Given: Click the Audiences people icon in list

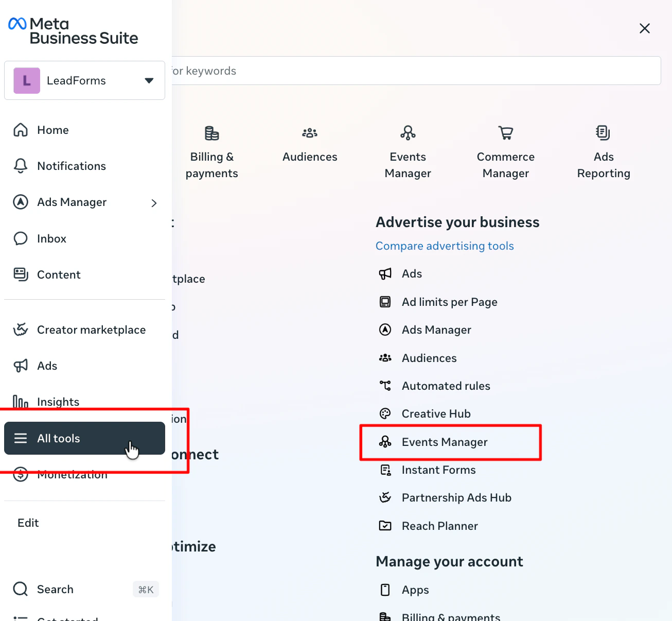Looking at the screenshot, I should [385, 358].
